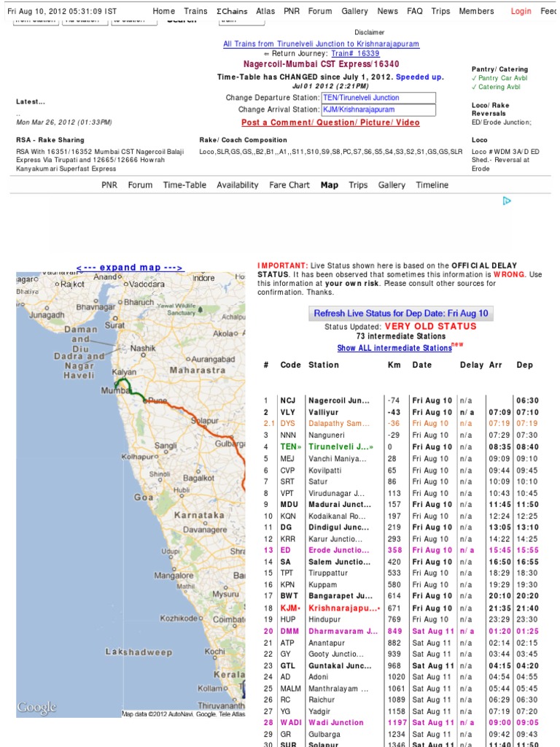Image resolution: width=560 pixels, height=747 pixels.
Task: Click the Yadgir station name
Action: [x=319, y=711]
